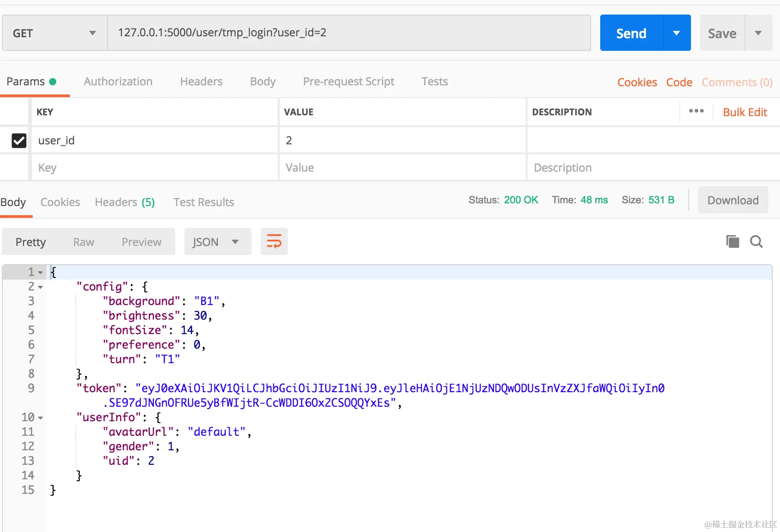780x532 pixels.
Task: Collapse the root JSON object at line 1
Action: pyautogui.click(x=40, y=273)
